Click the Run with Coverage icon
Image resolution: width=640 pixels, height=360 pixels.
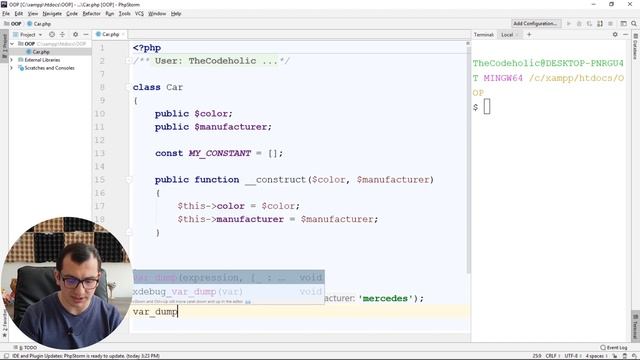point(589,24)
